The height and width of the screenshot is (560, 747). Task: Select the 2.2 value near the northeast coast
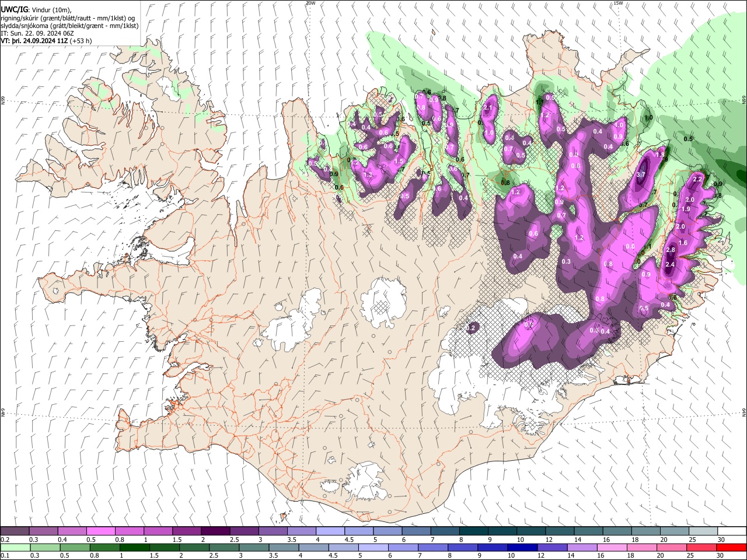coord(697,180)
